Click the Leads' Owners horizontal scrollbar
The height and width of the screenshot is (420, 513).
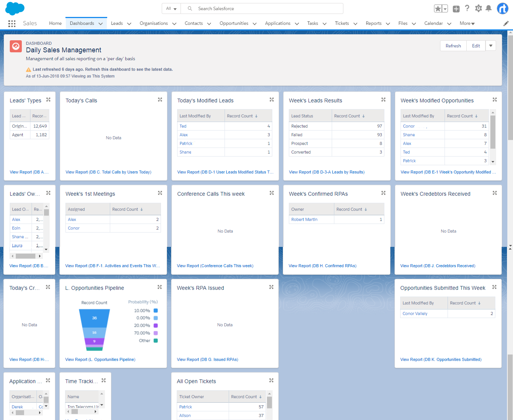tap(26, 256)
